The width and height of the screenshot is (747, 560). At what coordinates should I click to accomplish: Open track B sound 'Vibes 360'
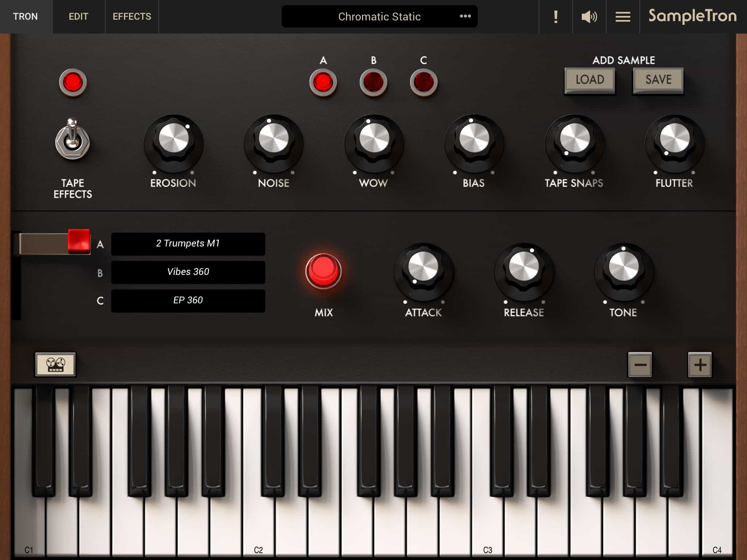[x=188, y=272]
